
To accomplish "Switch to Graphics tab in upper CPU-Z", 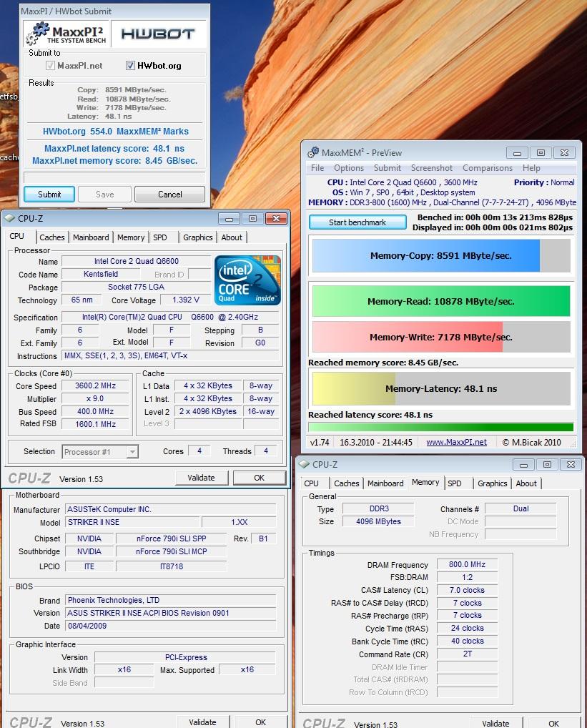I will (x=197, y=237).
